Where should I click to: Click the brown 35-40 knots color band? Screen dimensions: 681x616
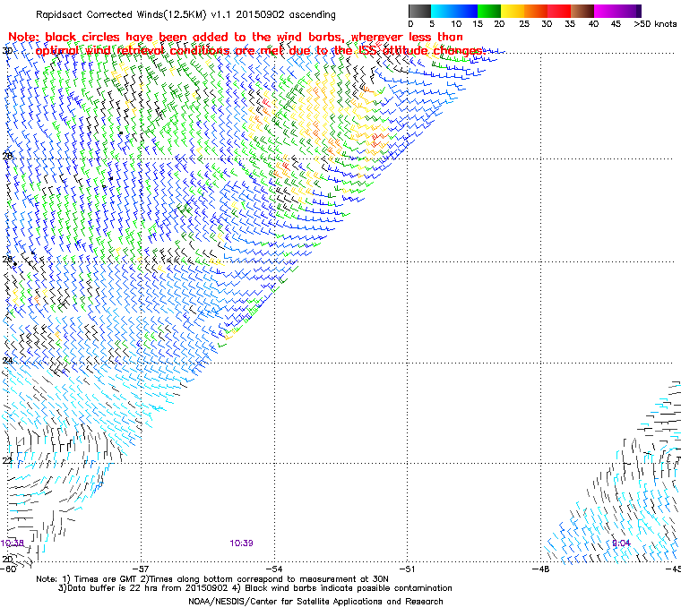[x=582, y=11]
